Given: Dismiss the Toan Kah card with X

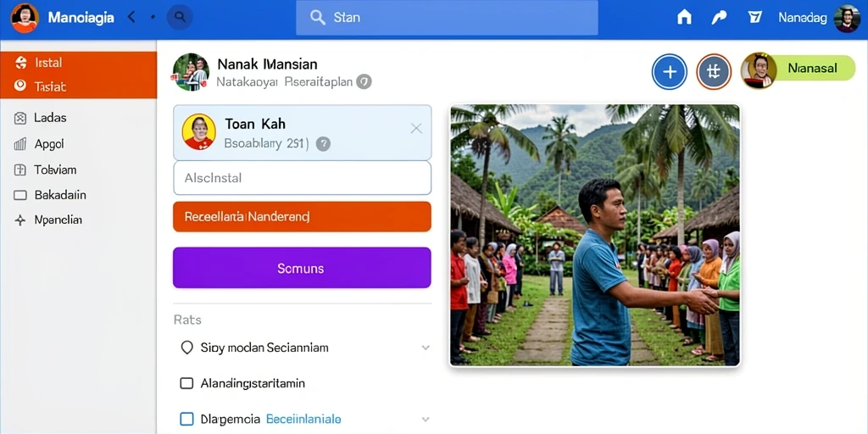Looking at the screenshot, I should click(416, 129).
